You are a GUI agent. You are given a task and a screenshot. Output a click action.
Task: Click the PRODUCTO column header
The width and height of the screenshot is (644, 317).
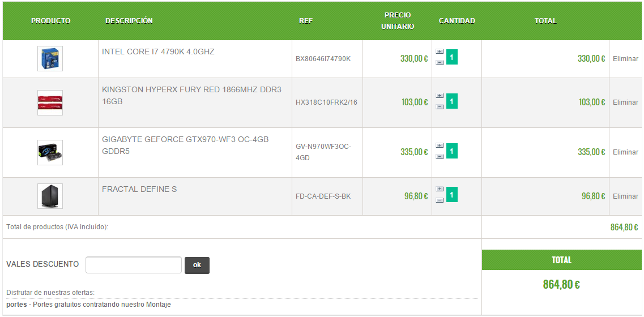(x=51, y=21)
